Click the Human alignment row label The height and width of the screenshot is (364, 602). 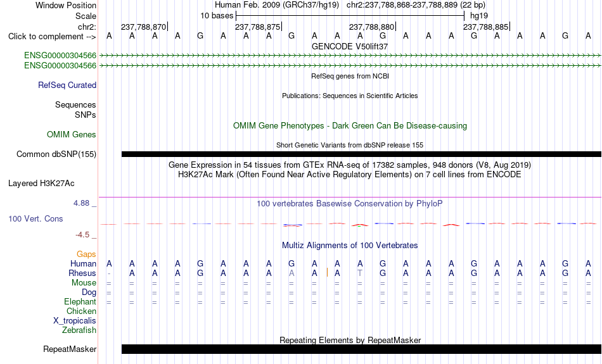tap(83, 264)
